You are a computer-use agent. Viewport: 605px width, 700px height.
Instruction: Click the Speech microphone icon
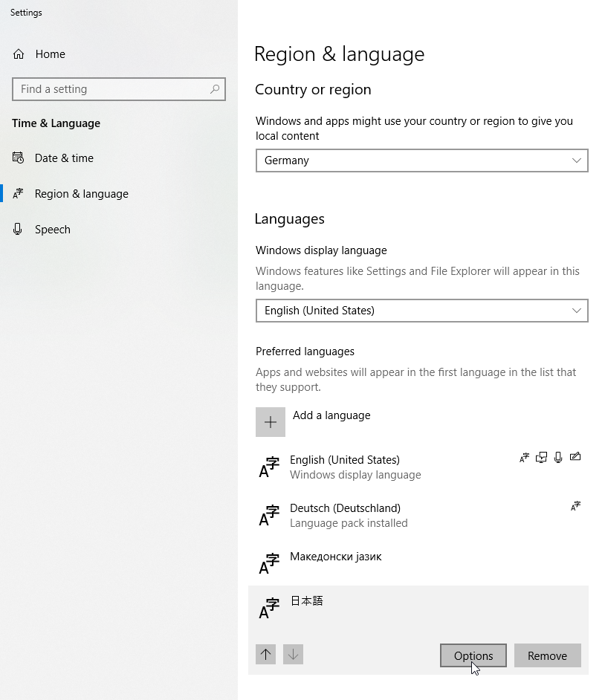[x=18, y=229]
